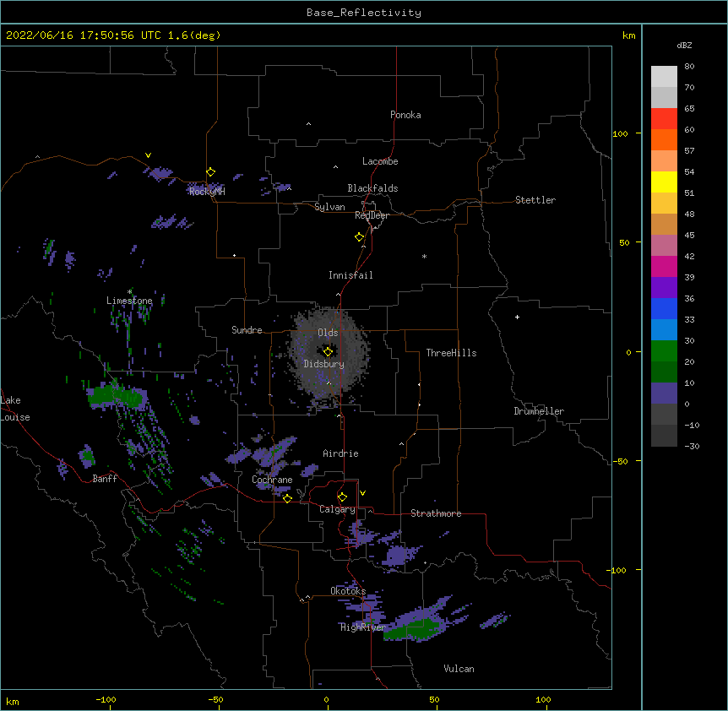Screen dimensions: 728x711
Task: Click the -30 value on the dBZ legend
Action: (692, 446)
